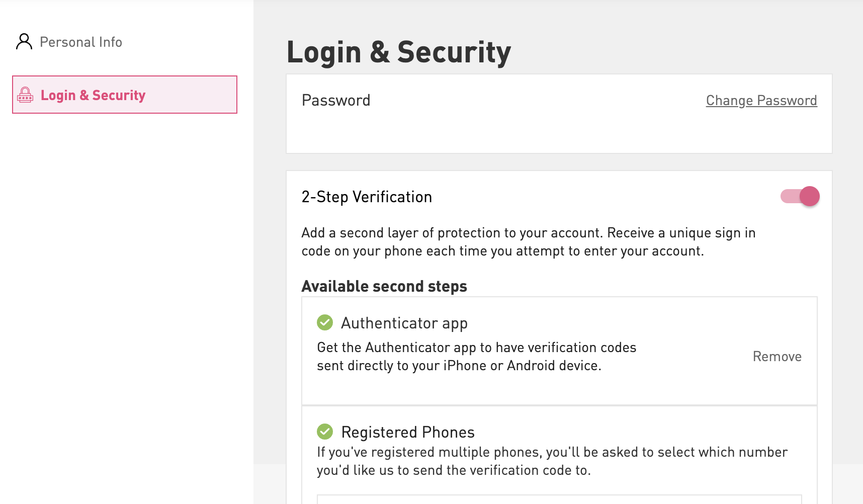Select the padlock icon in the sidebar
The width and height of the screenshot is (863, 504).
tap(25, 95)
